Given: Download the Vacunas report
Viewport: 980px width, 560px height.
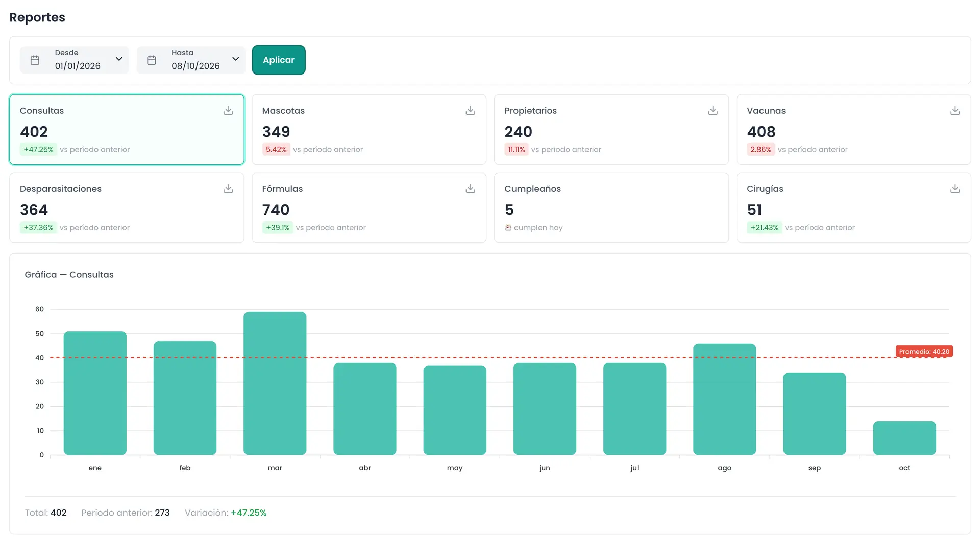Looking at the screenshot, I should coord(955,111).
